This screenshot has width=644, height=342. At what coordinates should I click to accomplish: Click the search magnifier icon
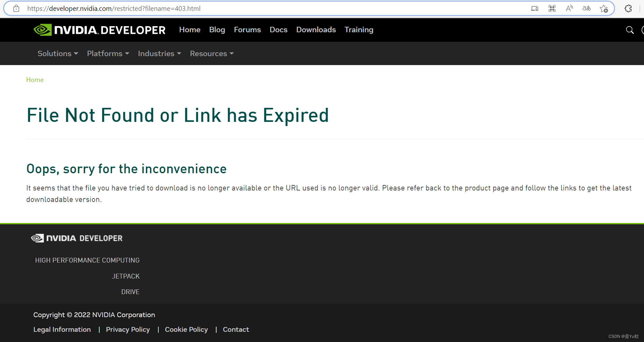(x=630, y=30)
